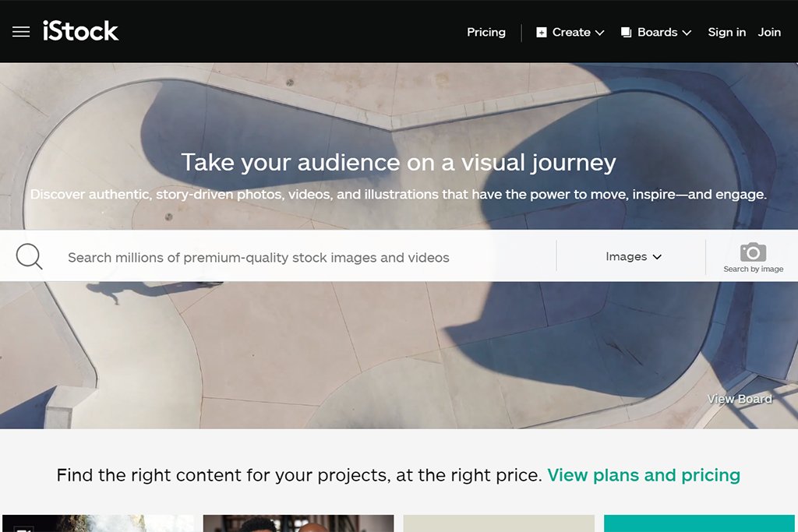Open the Create menu
Image resolution: width=798 pixels, height=532 pixels.
pyautogui.click(x=570, y=33)
